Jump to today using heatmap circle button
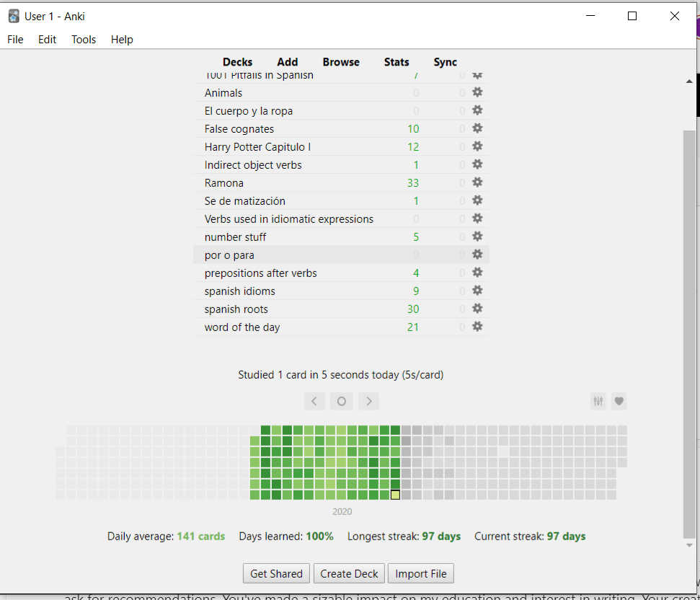 click(x=342, y=402)
